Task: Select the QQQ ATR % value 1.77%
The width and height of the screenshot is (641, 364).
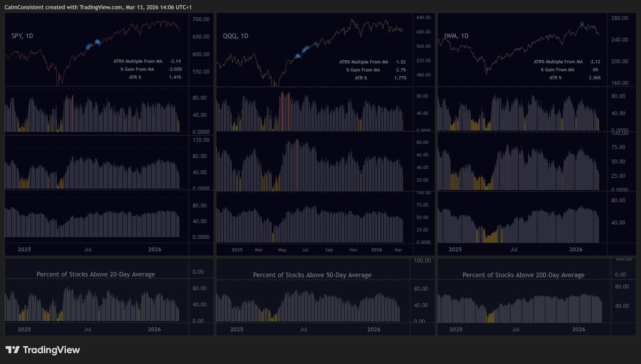Action: click(x=400, y=78)
